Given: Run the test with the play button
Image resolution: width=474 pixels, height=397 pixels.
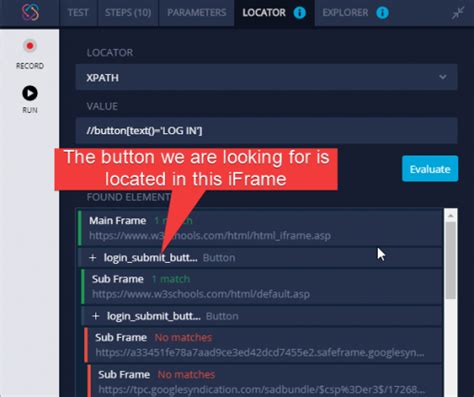Looking at the screenshot, I should pos(30,93).
